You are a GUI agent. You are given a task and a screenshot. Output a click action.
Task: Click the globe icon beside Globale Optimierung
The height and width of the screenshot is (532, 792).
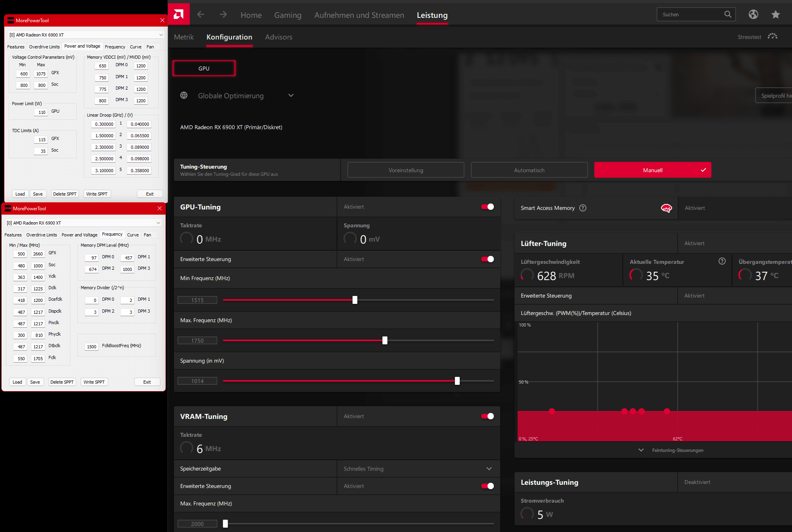(184, 95)
